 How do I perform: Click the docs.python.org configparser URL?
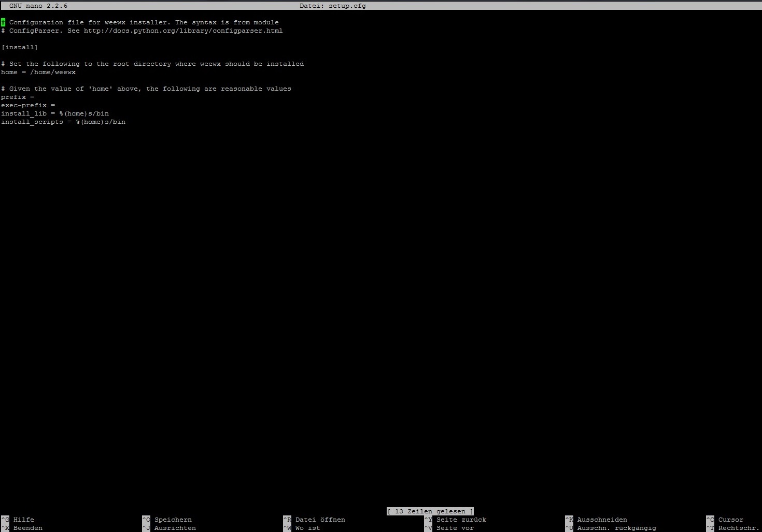184,31
